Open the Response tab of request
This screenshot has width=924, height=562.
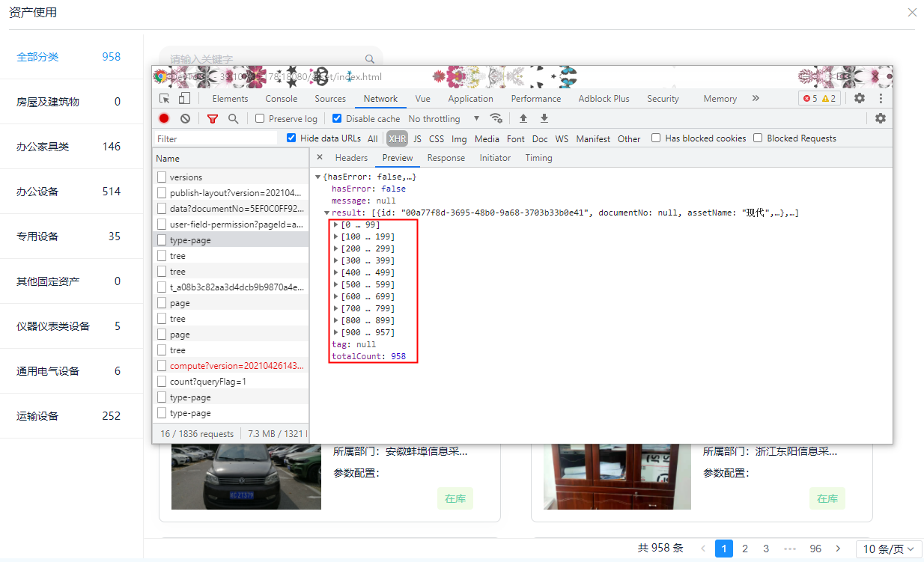coord(446,157)
